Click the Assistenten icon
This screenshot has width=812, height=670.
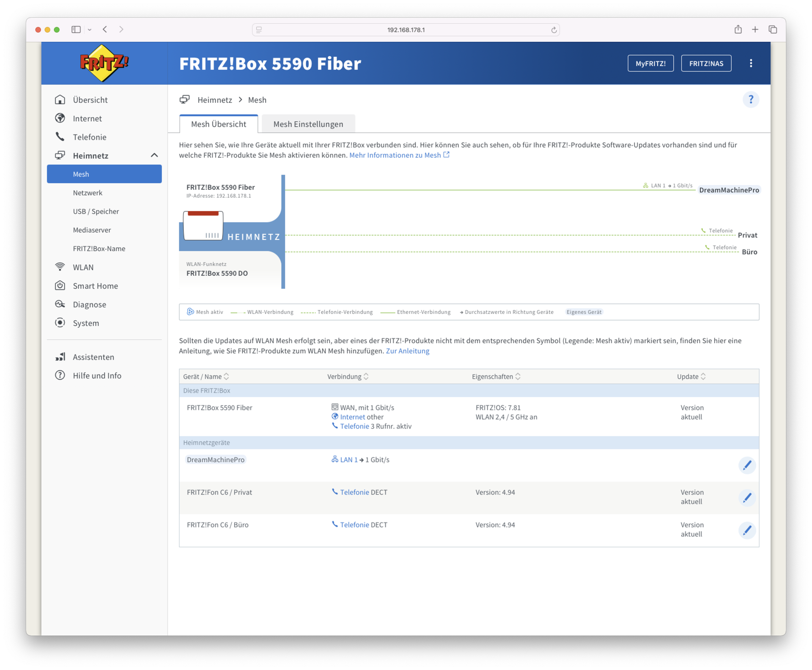(x=60, y=357)
